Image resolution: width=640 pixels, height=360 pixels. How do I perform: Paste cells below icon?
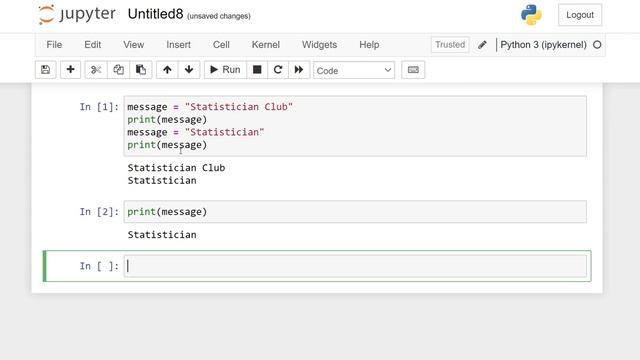point(141,70)
